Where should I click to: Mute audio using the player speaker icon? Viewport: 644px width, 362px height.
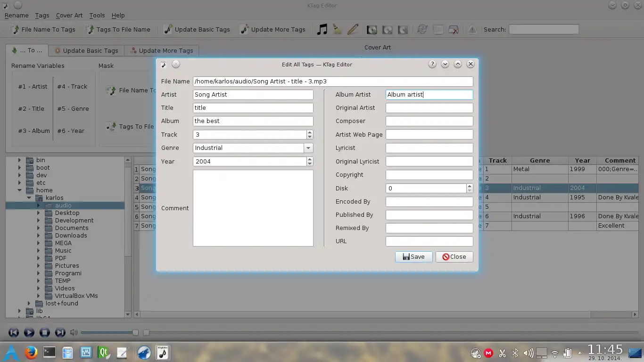pyautogui.click(x=74, y=332)
